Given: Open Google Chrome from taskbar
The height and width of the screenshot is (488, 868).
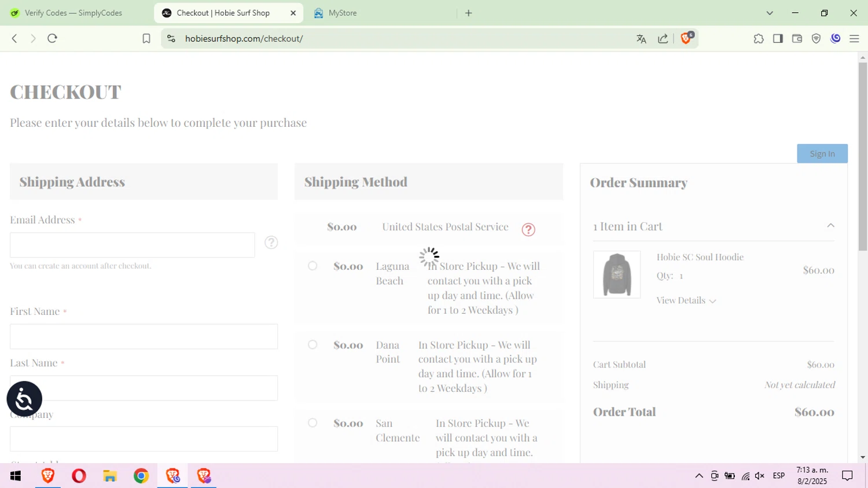Looking at the screenshot, I should click(x=141, y=476).
